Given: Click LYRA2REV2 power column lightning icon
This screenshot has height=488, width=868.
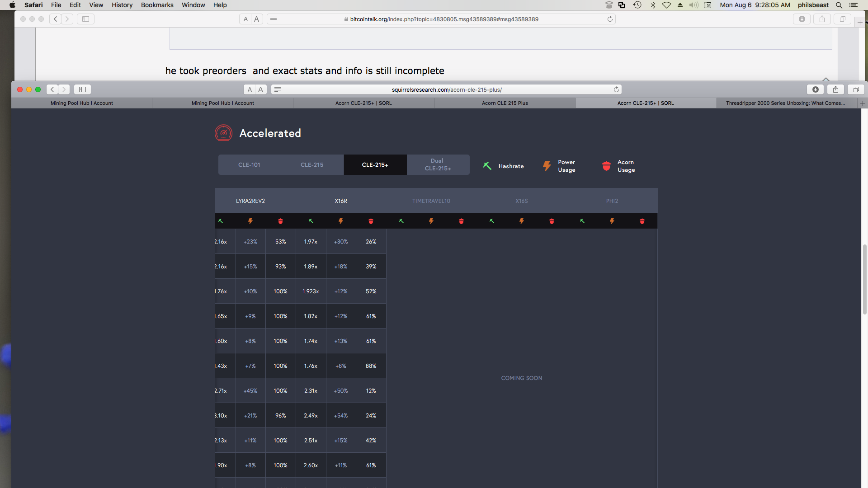Looking at the screenshot, I should (250, 221).
